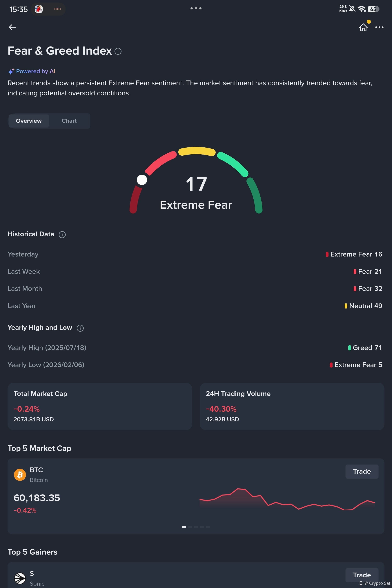
Task: Tap Yearly Low Extreme Fear 5 value
Action: [356, 365]
